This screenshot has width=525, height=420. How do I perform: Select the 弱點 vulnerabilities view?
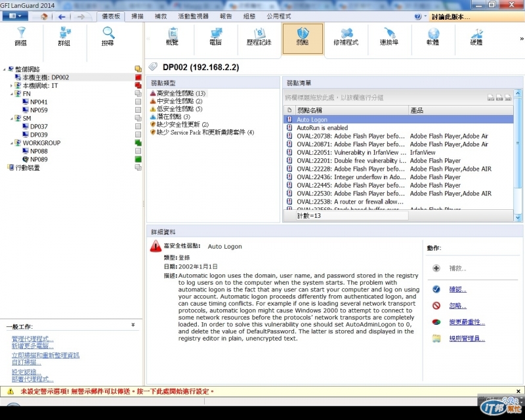tap(303, 38)
